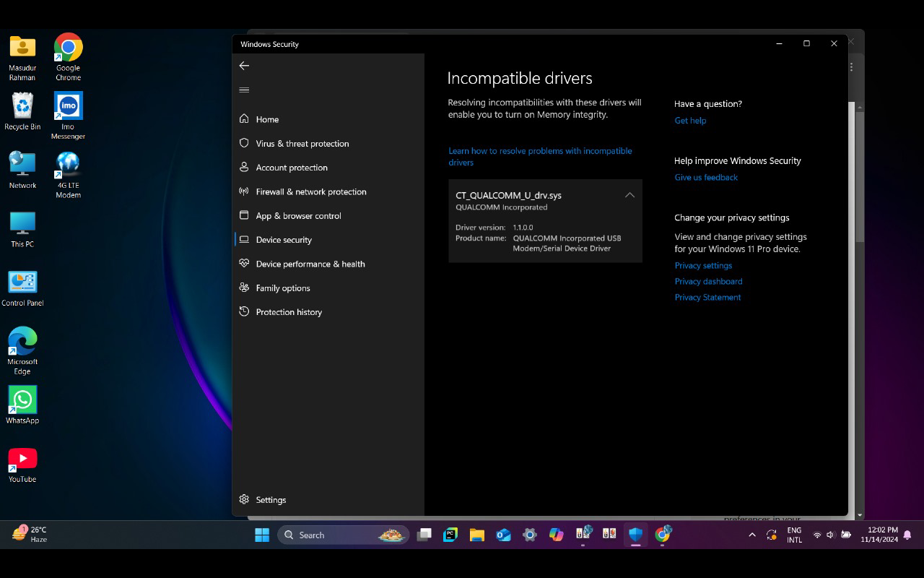Open Privacy dashboard link
Screen dimensions: 924x578
[x=708, y=281]
